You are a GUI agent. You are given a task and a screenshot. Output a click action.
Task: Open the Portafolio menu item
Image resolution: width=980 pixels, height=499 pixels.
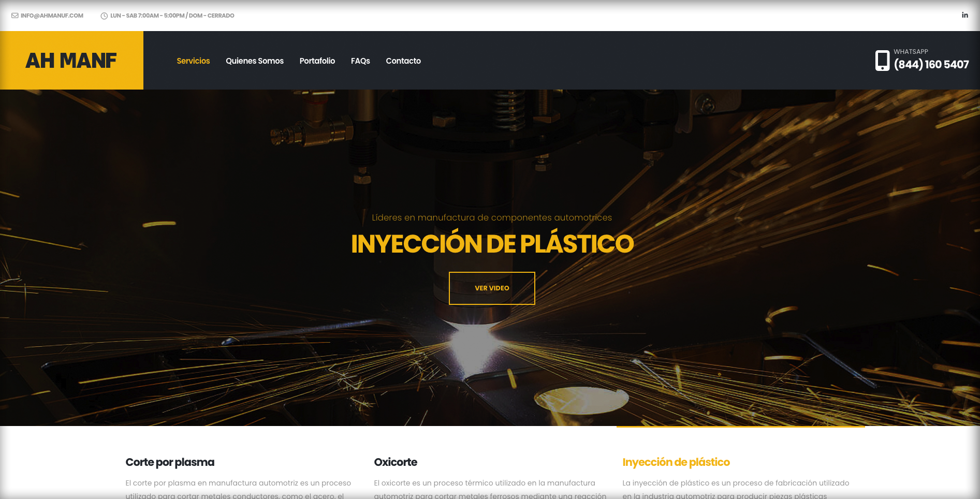click(x=317, y=61)
